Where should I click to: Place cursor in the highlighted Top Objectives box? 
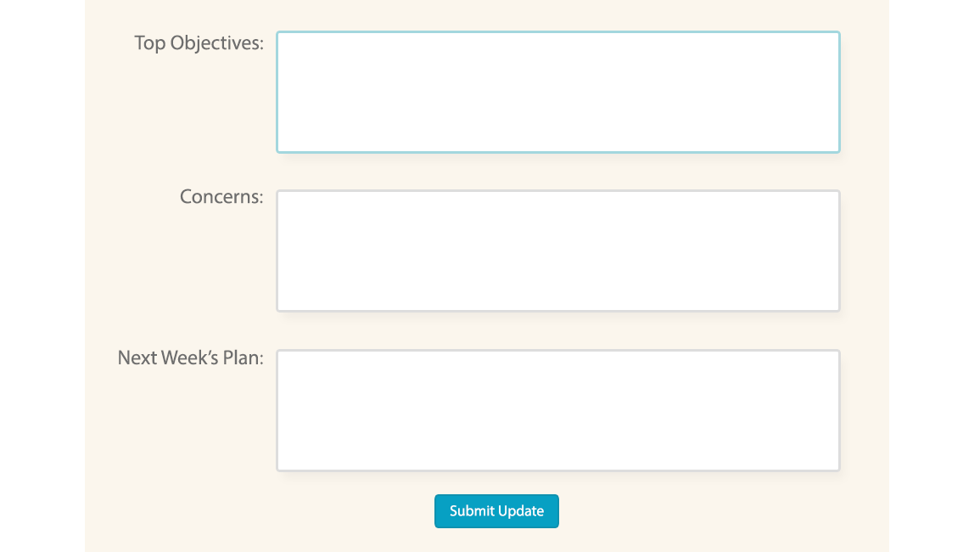tap(557, 92)
